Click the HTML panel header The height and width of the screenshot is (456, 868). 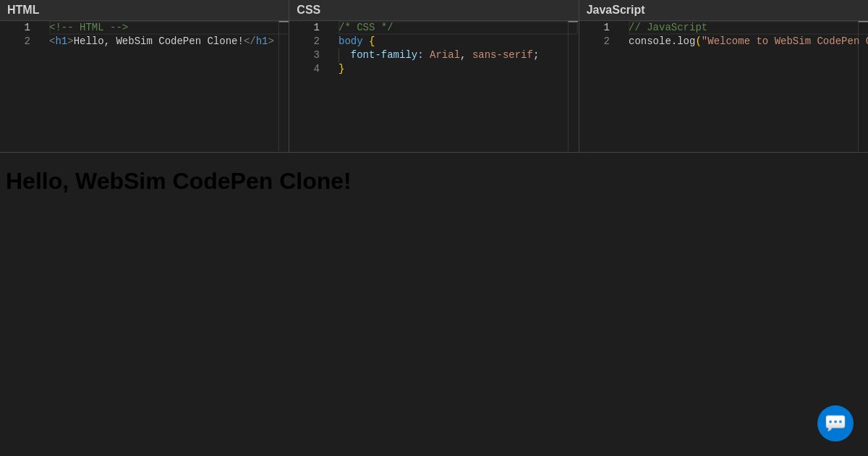[23, 9]
